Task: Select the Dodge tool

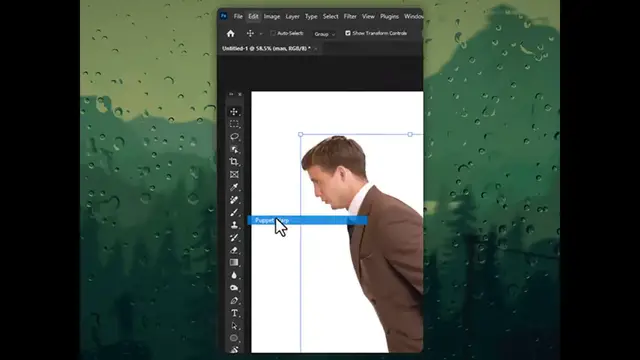Action: (x=234, y=288)
